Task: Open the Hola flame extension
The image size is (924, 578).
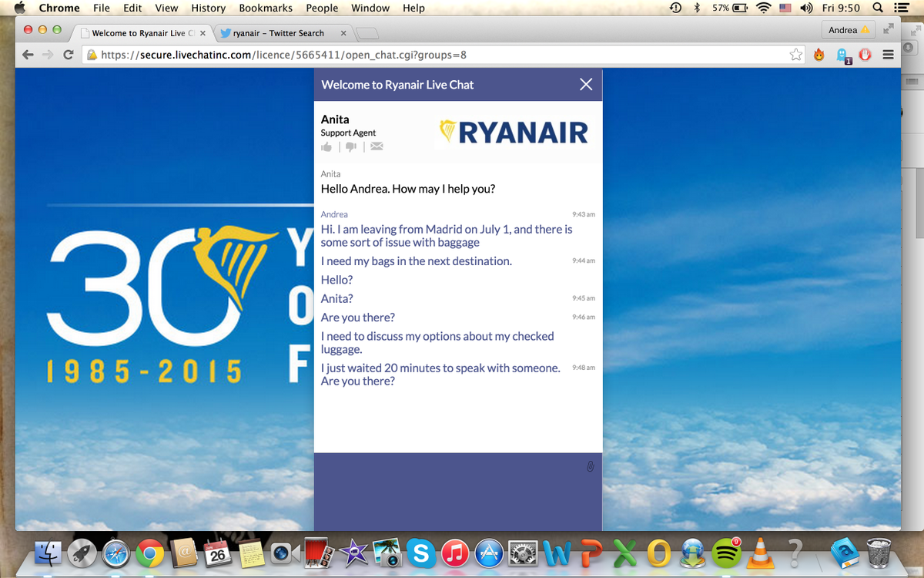Action: 819,55
